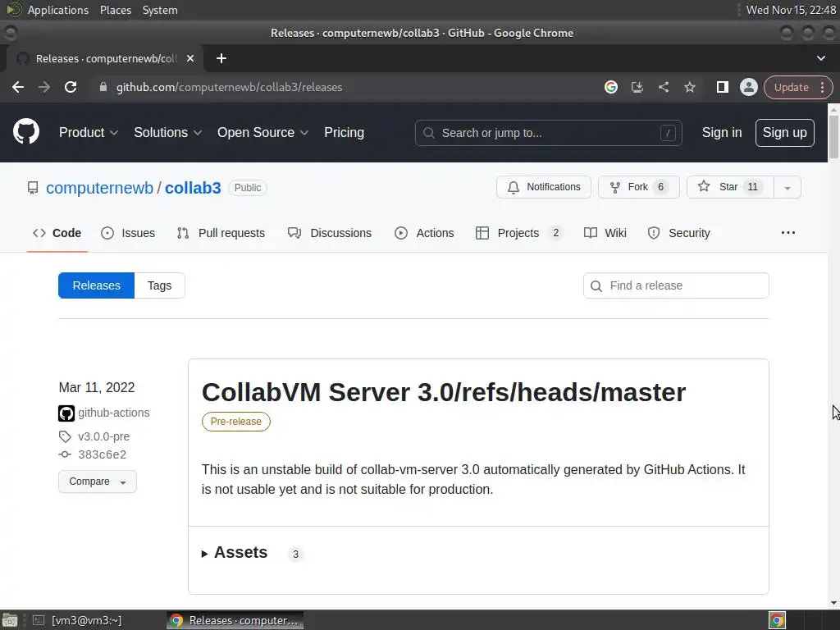Star the repository
Screen dimensions: 840x630
[730, 187]
